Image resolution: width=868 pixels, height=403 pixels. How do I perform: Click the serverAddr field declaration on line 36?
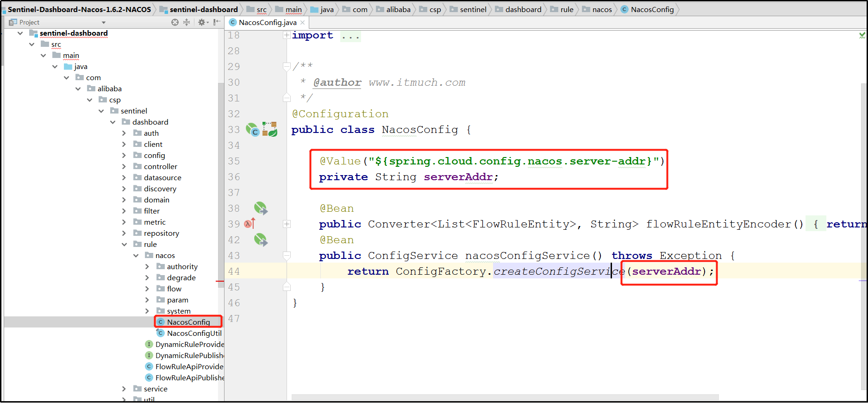[458, 177]
